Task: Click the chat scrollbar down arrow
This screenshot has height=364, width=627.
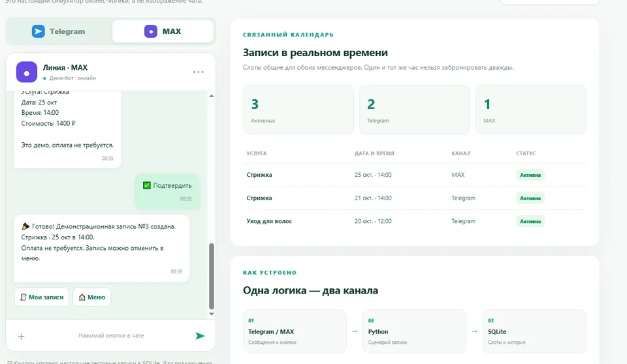Action: pos(212,314)
